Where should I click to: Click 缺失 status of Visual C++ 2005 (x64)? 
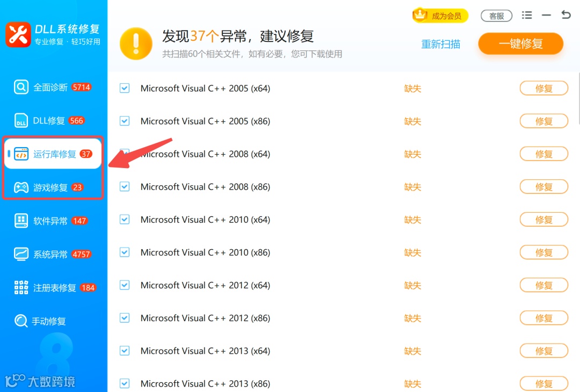click(412, 89)
